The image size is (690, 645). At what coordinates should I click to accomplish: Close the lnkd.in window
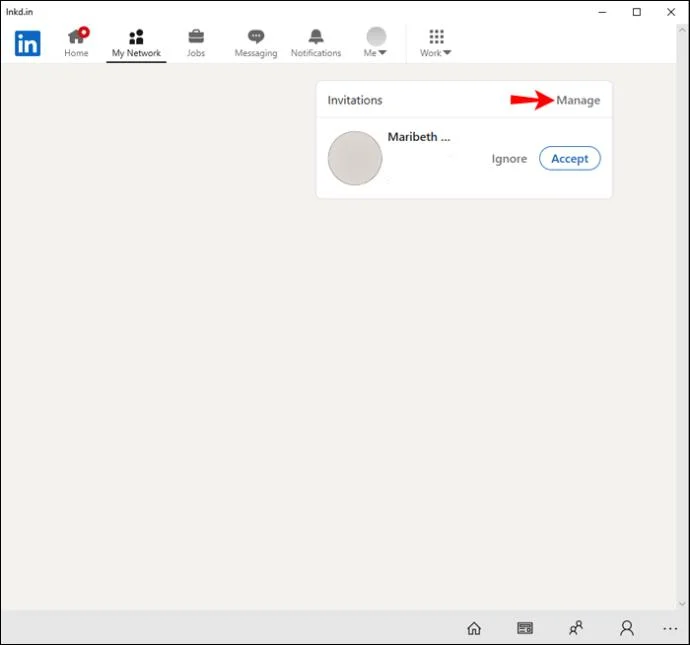(671, 12)
